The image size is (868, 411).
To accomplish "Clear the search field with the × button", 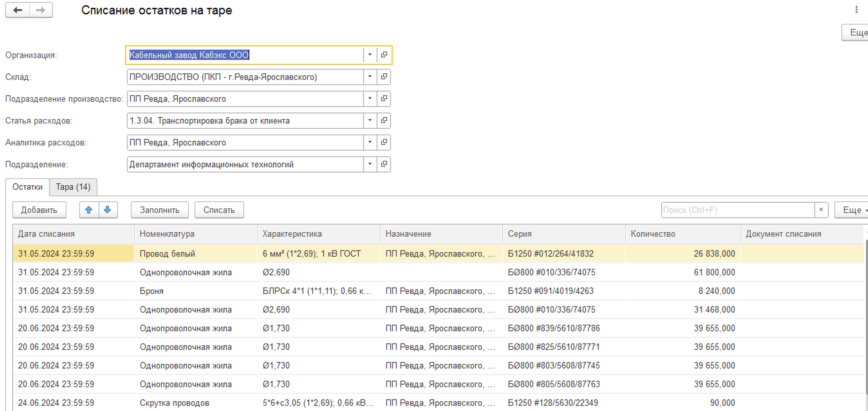I will (x=821, y=210).
